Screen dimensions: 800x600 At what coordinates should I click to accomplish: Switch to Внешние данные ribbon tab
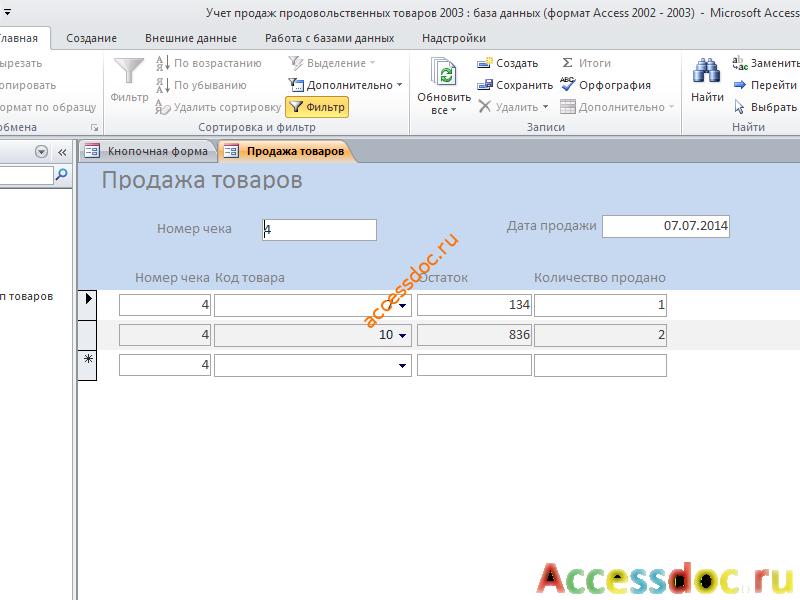(191, 38)
